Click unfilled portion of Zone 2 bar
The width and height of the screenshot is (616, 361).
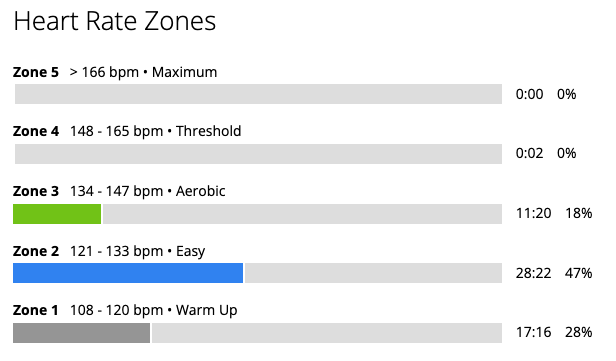pos(373,273)
